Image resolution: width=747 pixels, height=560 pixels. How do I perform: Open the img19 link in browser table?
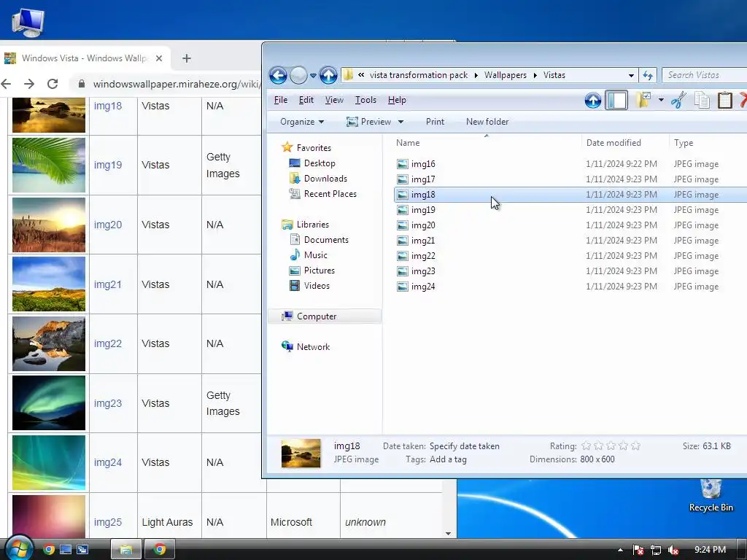coord(108,166)
